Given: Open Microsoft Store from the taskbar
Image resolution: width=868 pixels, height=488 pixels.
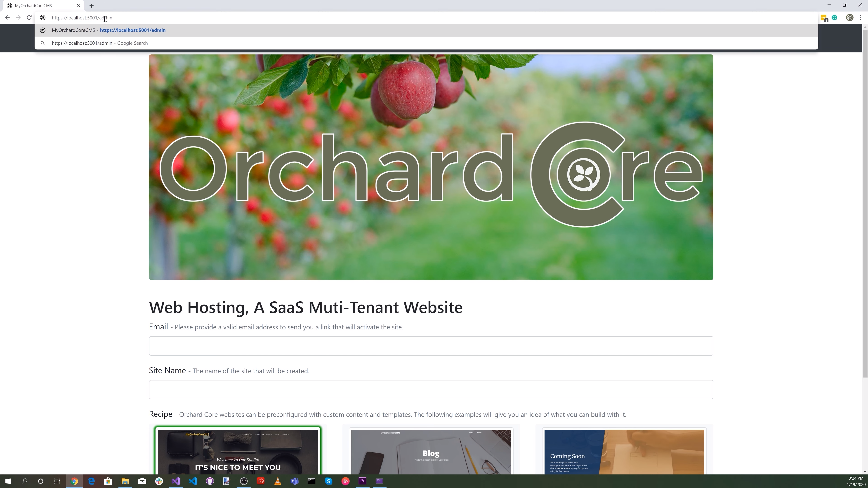Looking at the screenshot, I should pyautogui.click(x=108, y=481).
